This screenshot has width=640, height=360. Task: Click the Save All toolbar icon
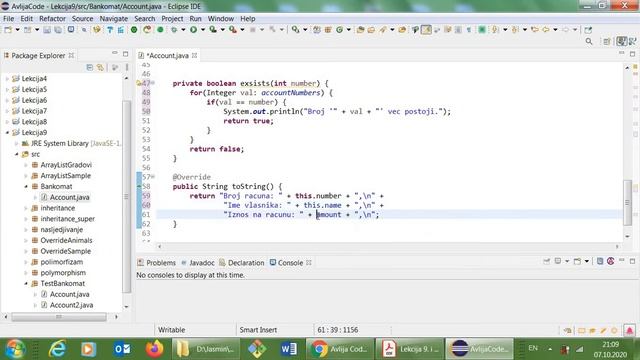[58, 30]
